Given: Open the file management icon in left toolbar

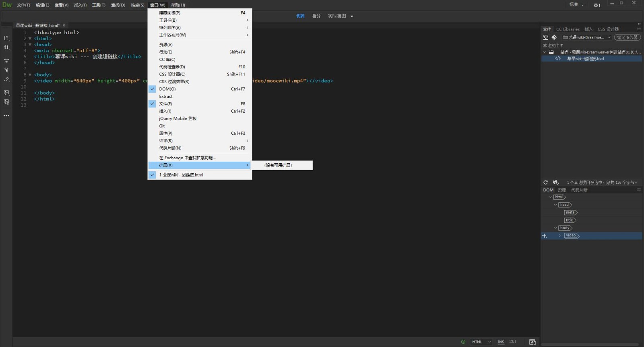Looking at the screenshot, I should [x=6, y=38].
